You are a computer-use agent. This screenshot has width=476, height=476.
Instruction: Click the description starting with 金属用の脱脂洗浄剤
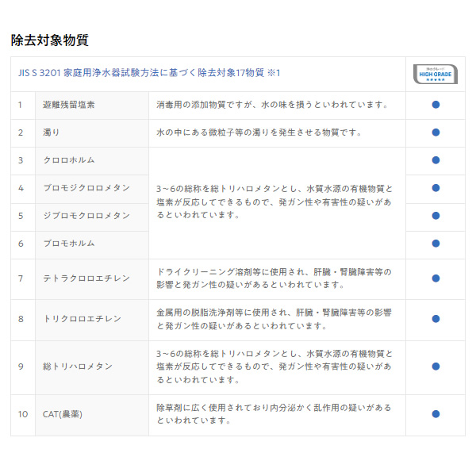coord(274,319)
